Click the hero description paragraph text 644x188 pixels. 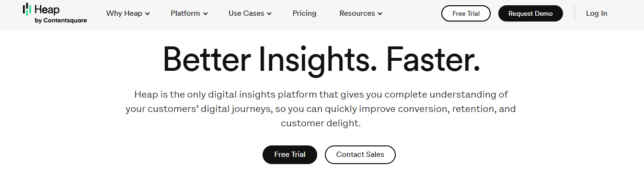point(321,109)
